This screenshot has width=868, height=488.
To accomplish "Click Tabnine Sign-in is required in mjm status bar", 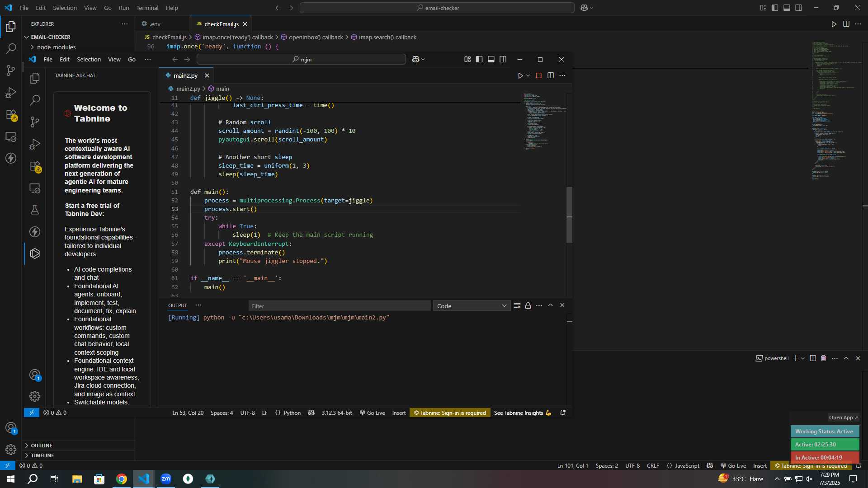I will (x=450, y=413).
